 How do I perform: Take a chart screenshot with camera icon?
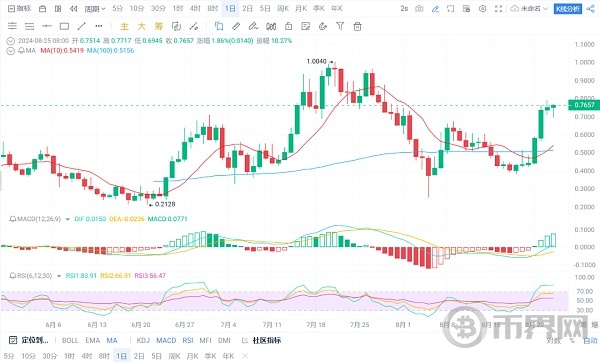coord(419,8)
